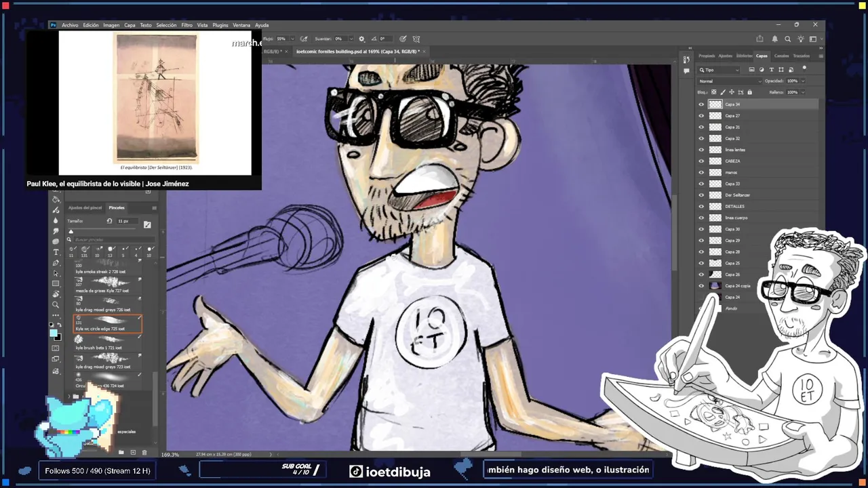Open the Archivo menu
This screenshot has width=868, height=488.
70,25
